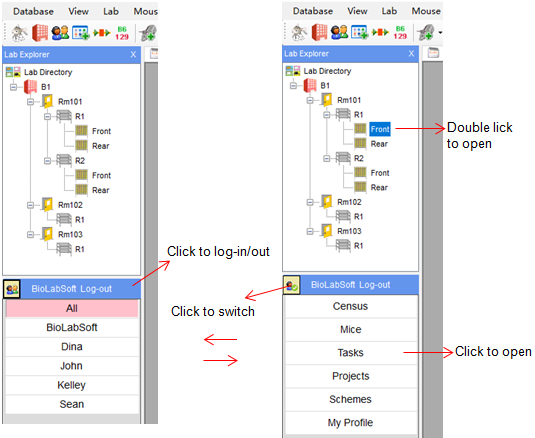Open the Database menu on the left window
535x438 pixels.
click(x=33, y=12)
